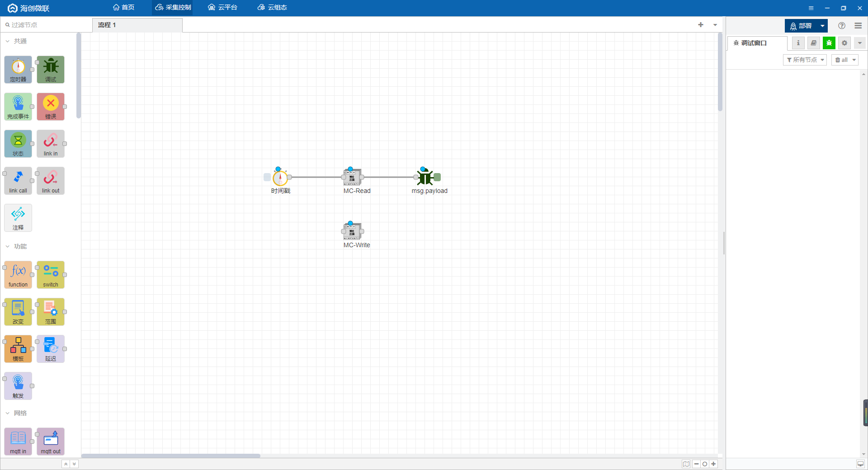Screen dimensions: 868x470
Task: Pick the 错误 error node from palette
Action: pyautogui.click(x=51, y=107)
